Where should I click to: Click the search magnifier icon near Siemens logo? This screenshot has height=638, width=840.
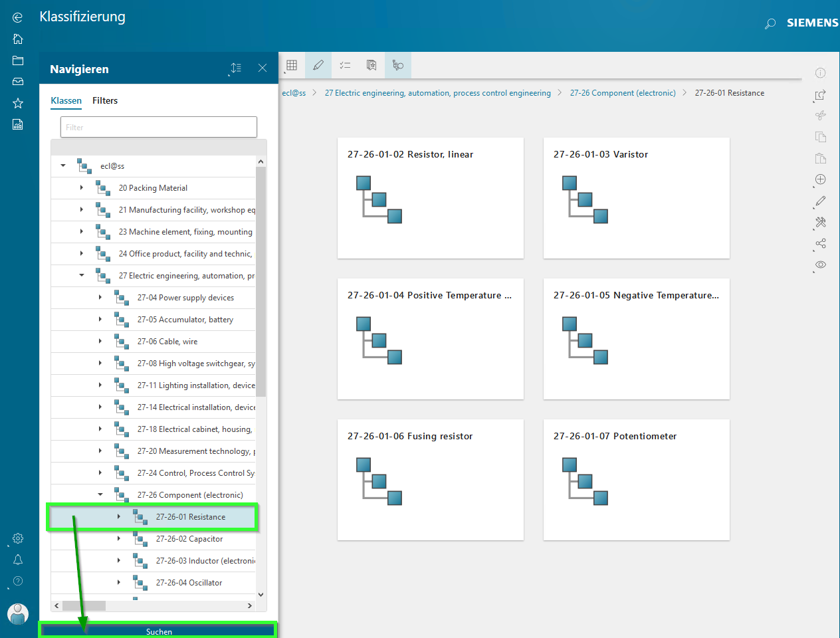(770, 23)
